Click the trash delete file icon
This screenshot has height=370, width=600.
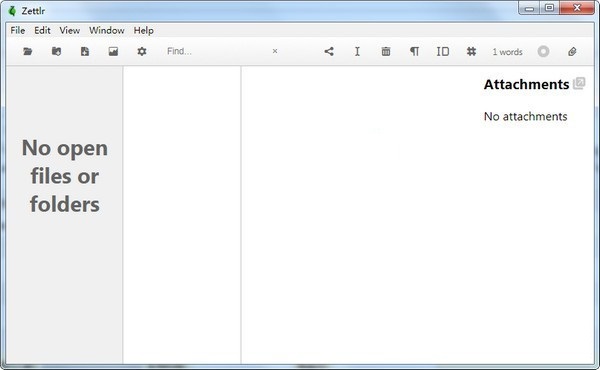pyautogui.click(x=386, y=51)
